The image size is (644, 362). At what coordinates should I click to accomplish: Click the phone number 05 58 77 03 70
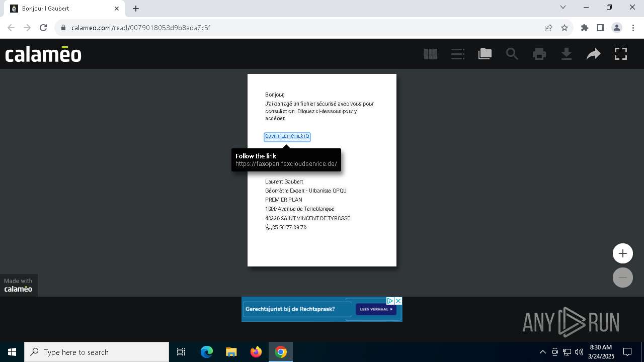(289, 228)
